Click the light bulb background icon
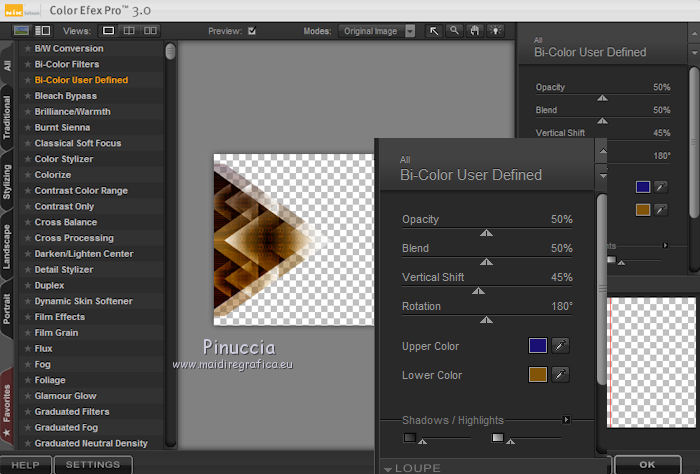The image size is (700, 474). [x=494, y=31]
